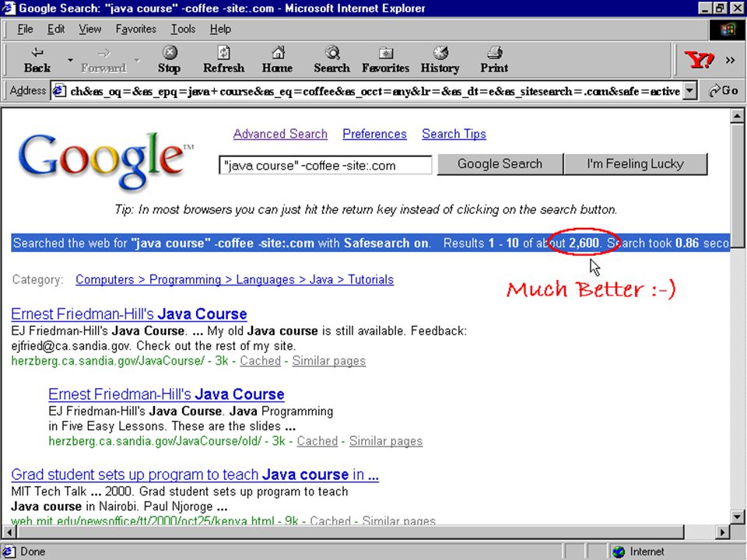Open the Help menu
Viewport: 747px width, 560px height.
tap(220, 29)
